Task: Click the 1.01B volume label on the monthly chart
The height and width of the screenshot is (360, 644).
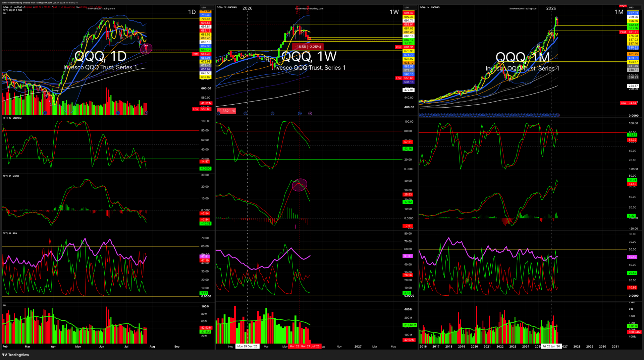Action: point(633,326)
